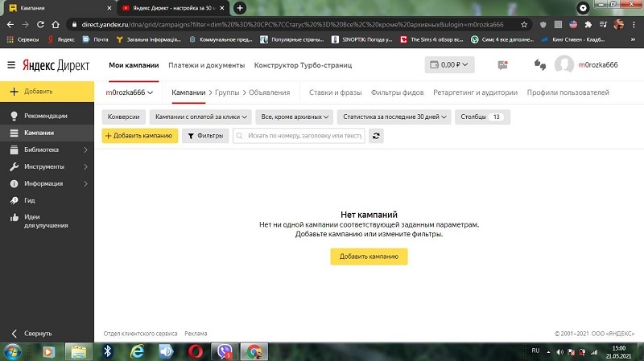Screen dimensions: 644x361
Task: Click the centered Добавить кампанию button
Action: point(369,256)
